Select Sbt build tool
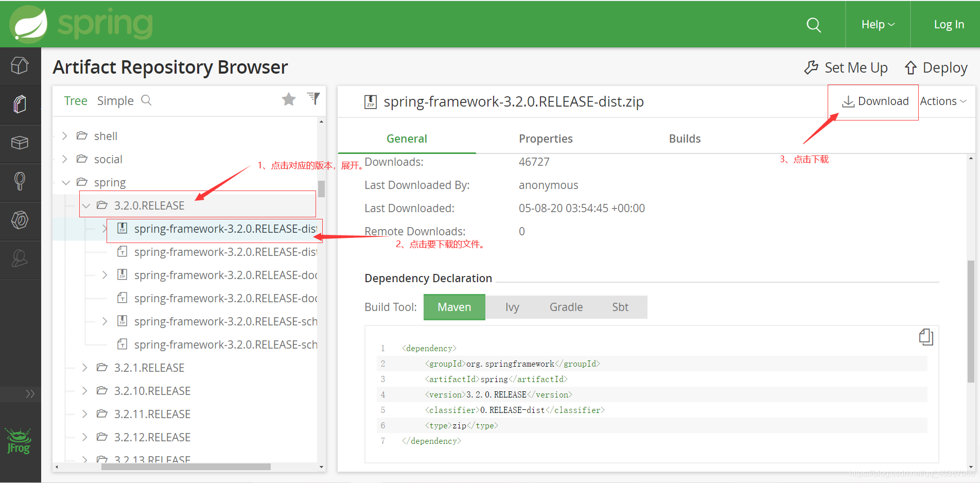The image size is (980, 483). [620, 307]
